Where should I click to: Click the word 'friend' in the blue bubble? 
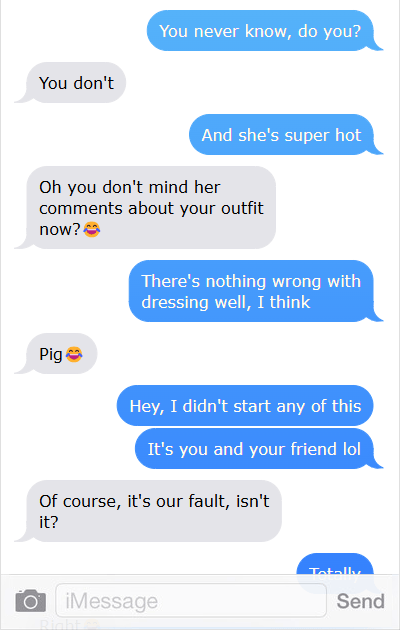pyautogui.click(x=314, y=449)
